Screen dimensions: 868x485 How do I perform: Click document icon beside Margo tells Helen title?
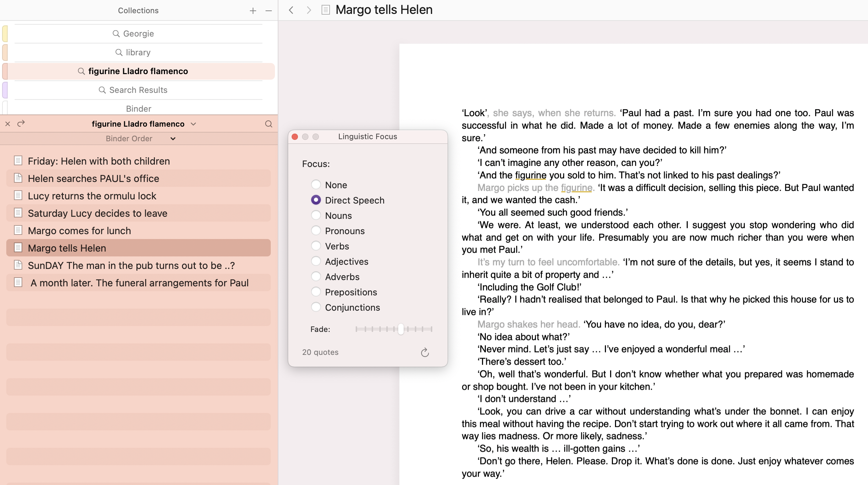325,10
